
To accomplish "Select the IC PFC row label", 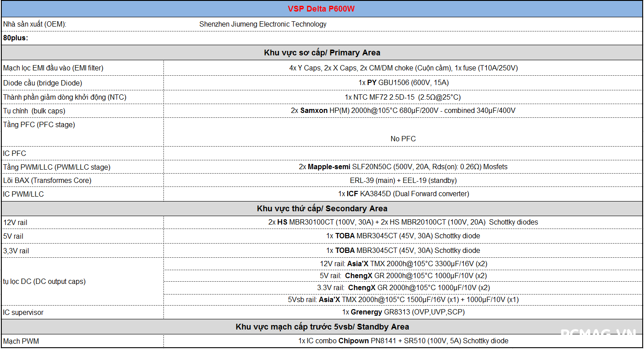I will click(x=15, y=153).
